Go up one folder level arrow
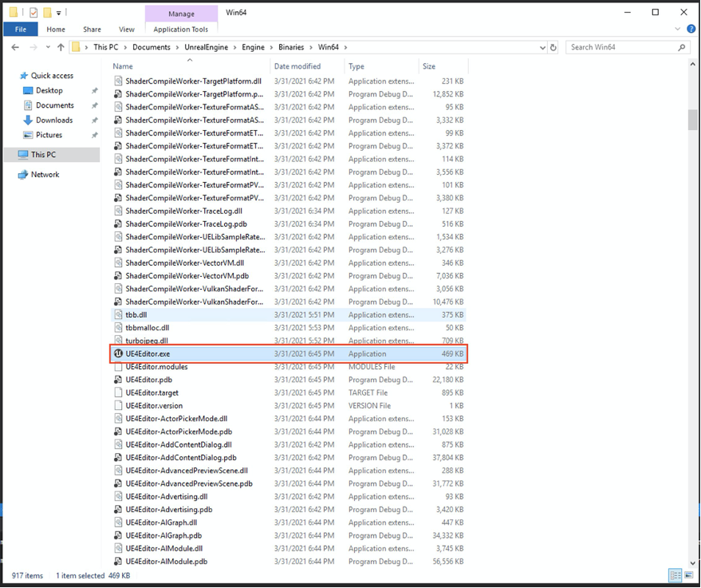Viewport: 701px width, 588px height. pyautogui.click(x=61, y=47)
